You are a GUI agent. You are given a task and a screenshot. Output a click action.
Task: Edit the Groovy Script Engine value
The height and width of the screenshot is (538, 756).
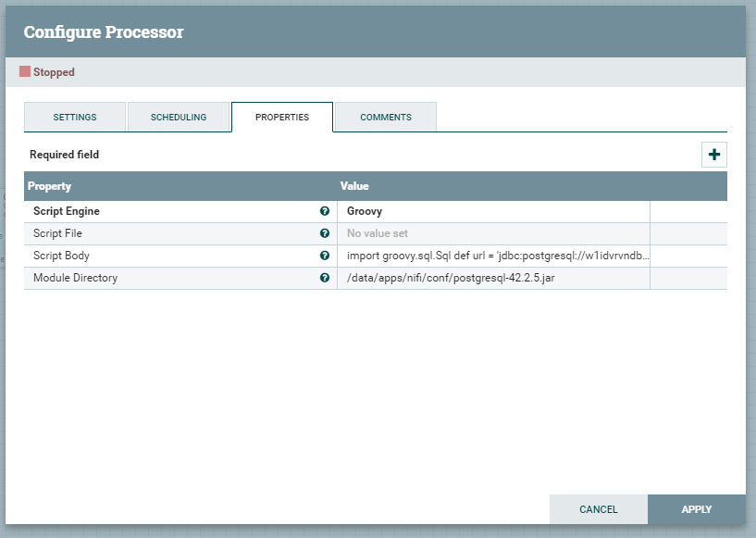493,211
